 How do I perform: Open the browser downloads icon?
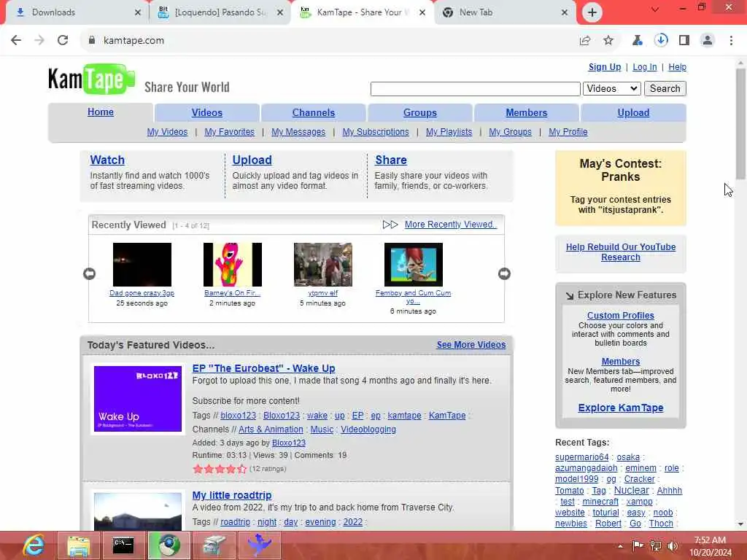pyautogui.click(x=661, y=41)
